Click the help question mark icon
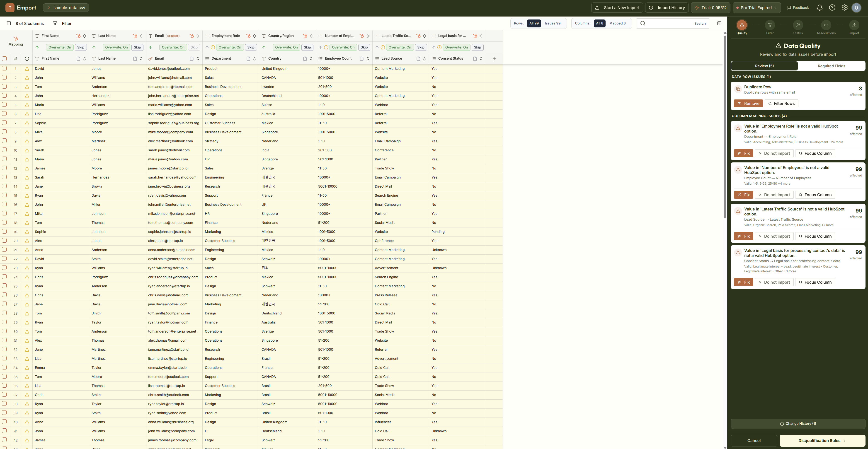Image resolution: width=868 pixels, height=449 pixels. (832, 8)
